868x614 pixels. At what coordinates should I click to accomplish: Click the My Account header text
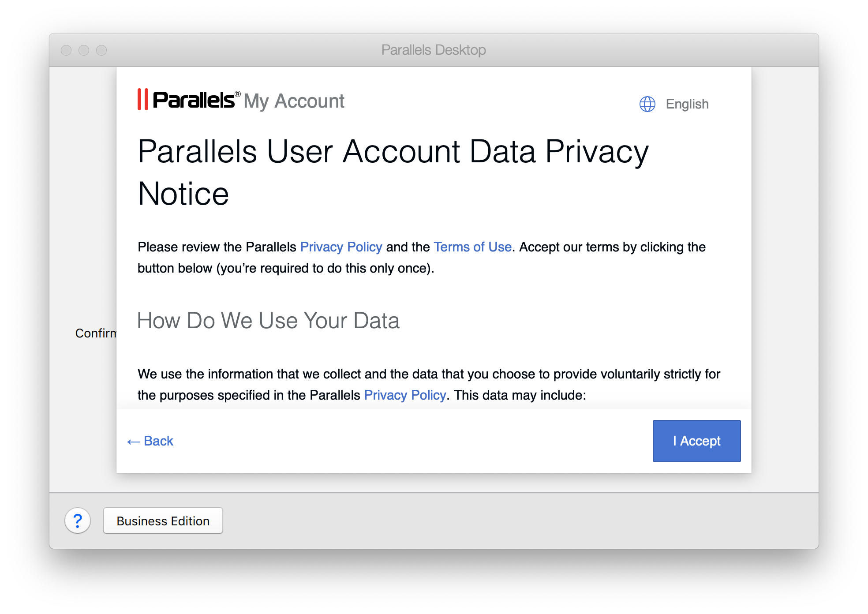click(x=294, y=101)
